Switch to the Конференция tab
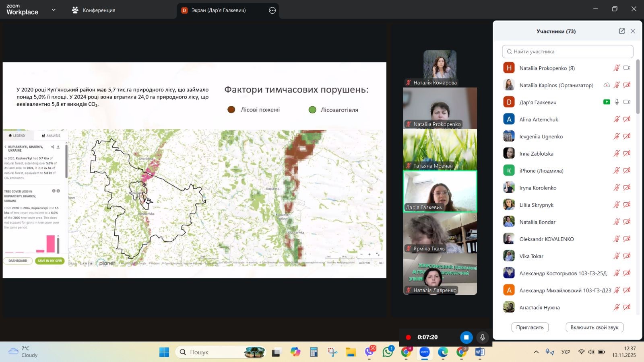The image size is (644, 362). click(94, 10)
